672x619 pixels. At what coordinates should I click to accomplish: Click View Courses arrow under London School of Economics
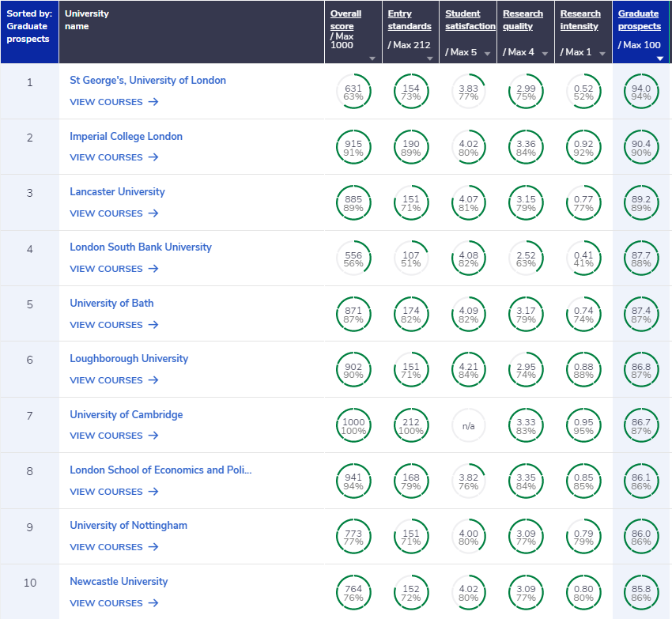[x=153, y=492]
